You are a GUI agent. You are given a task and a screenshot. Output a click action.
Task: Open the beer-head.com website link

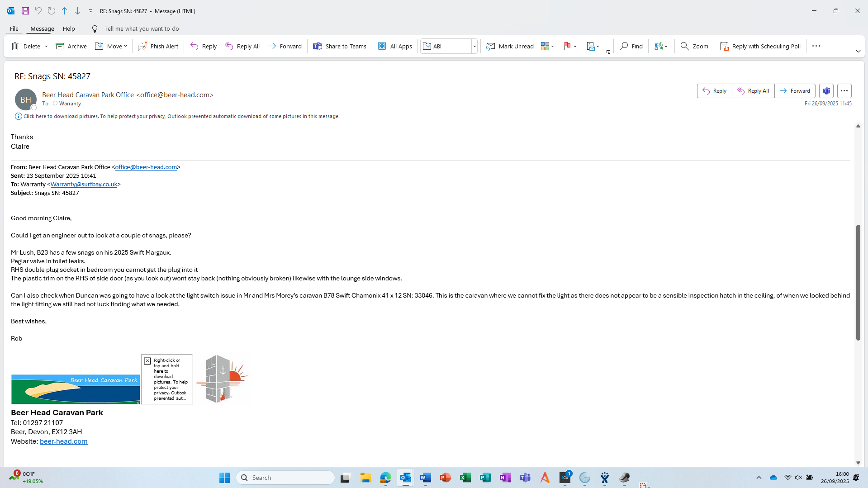pyautogui.click(x=64, y=441)
